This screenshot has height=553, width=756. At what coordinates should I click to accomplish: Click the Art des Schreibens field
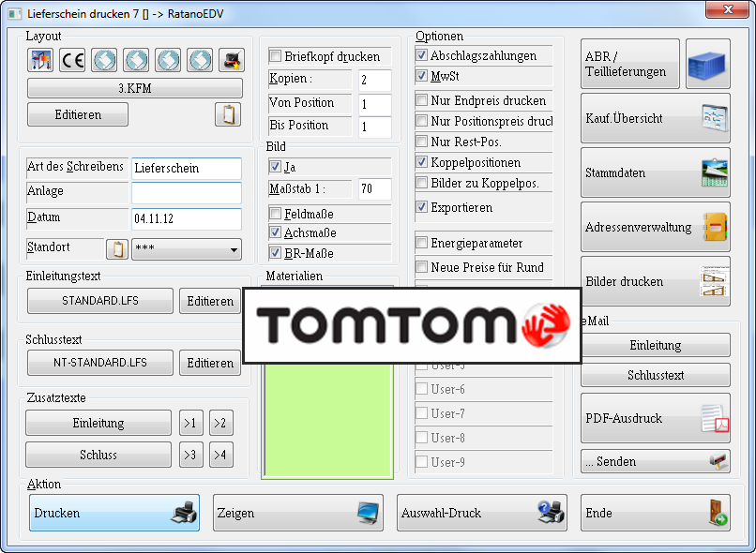(x=187, y=169)
